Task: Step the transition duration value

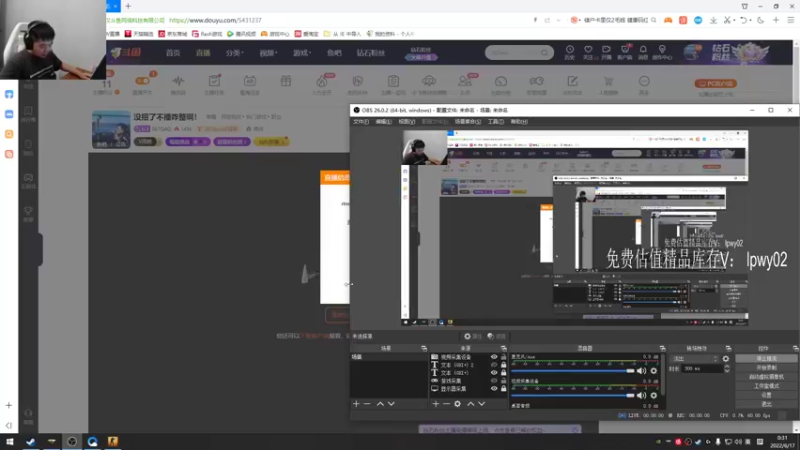Action: [727, 368]
